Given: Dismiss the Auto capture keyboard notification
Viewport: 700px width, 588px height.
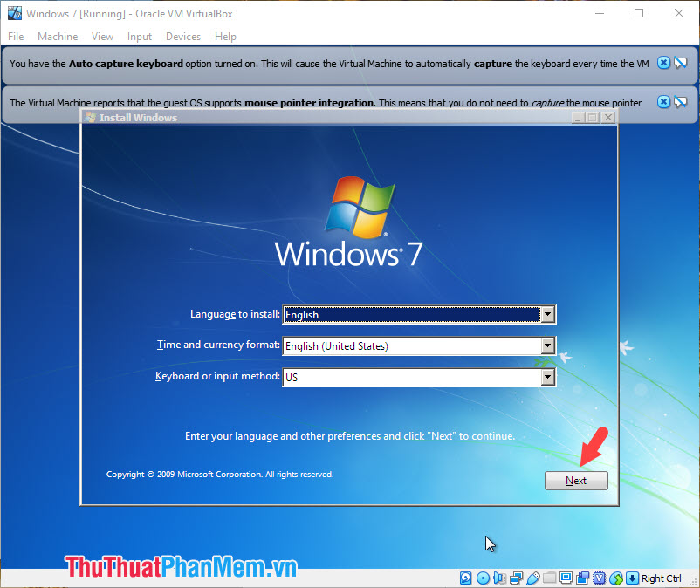Looking at the screenshot, I should point(663,63).
